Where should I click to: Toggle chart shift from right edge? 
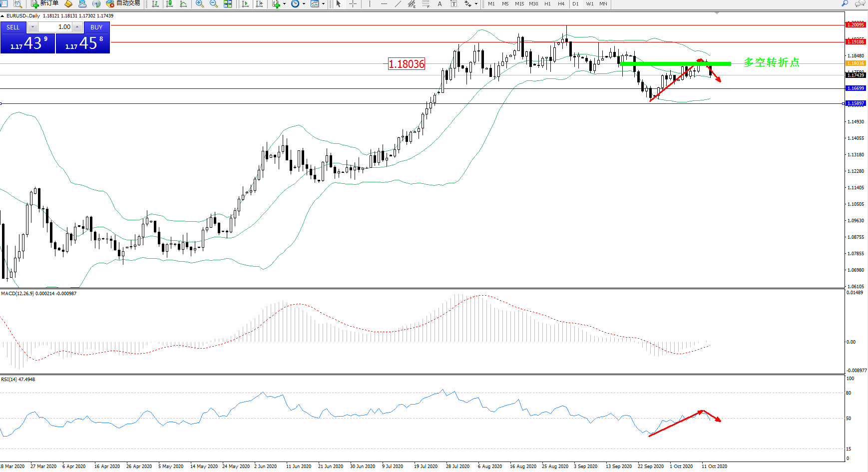click(259, 4)
